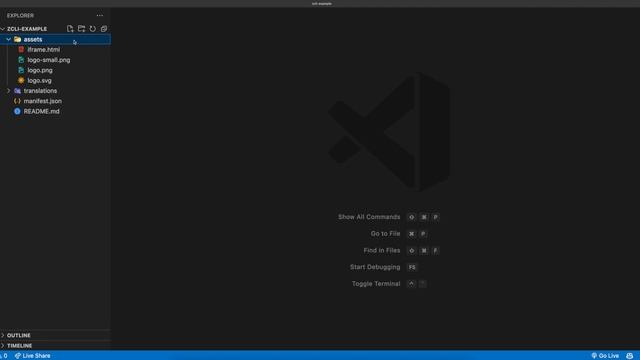Select the assets folder name

33,39
